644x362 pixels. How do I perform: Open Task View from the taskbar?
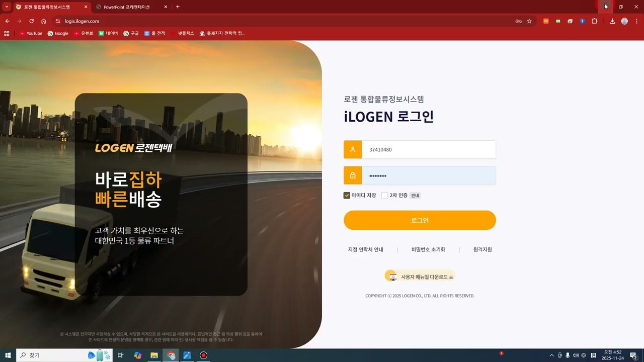point(121,355)
